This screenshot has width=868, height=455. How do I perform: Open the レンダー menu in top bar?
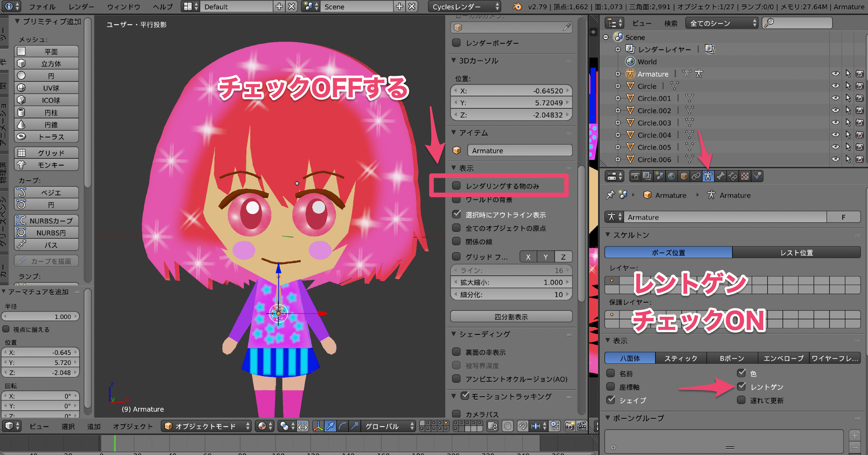pyautogui.click(x=81, y=7)
